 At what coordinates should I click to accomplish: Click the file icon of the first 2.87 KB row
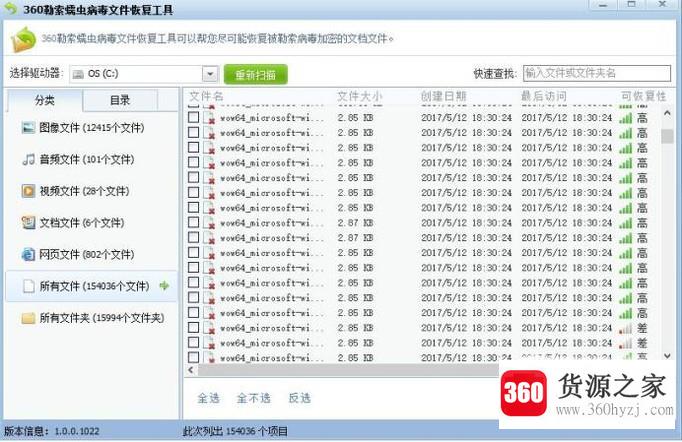click(209, 223)
